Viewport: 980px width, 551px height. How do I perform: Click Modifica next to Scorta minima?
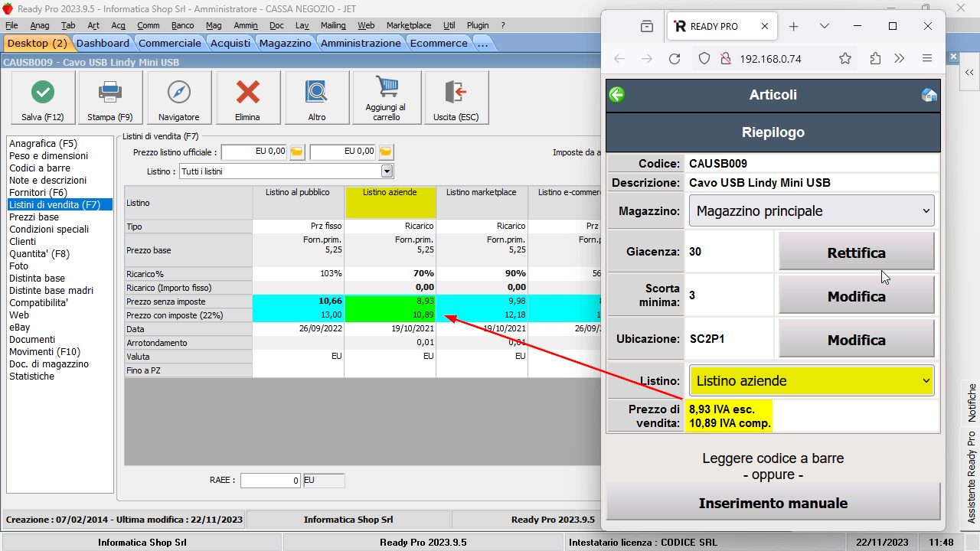tap(856, 295)
